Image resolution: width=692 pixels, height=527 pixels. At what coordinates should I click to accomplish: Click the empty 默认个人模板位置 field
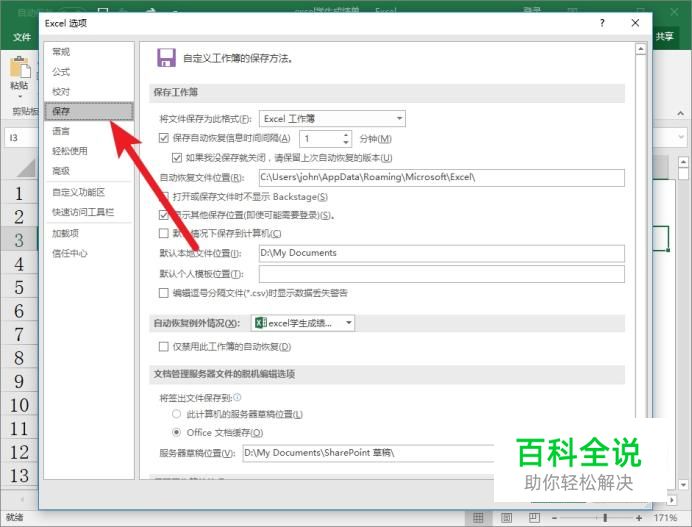tap(441, 274)
